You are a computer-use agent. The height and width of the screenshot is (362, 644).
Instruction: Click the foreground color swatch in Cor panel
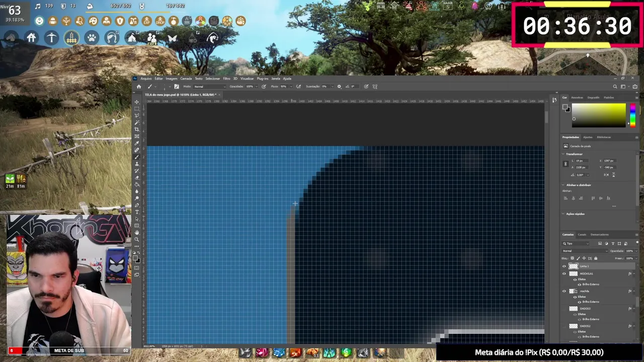565,107
